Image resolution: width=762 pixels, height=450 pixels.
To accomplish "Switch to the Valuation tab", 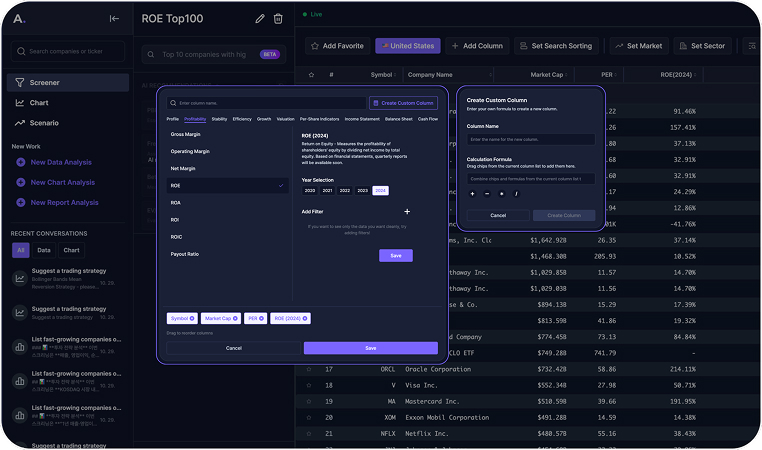I will point(285,119).
